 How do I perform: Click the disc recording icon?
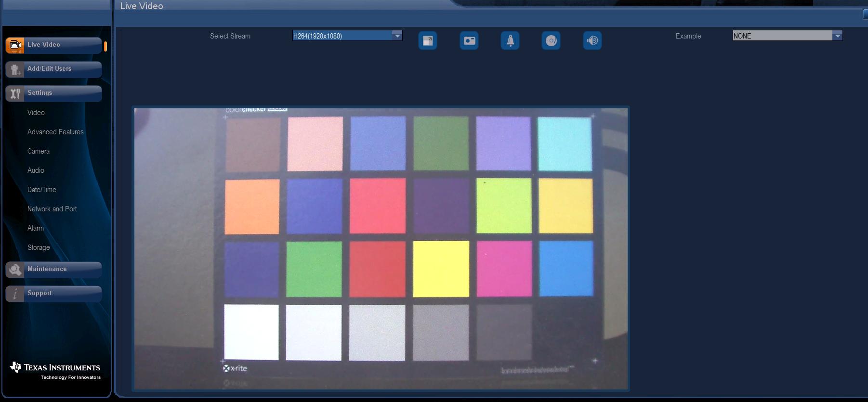(551, 40)
